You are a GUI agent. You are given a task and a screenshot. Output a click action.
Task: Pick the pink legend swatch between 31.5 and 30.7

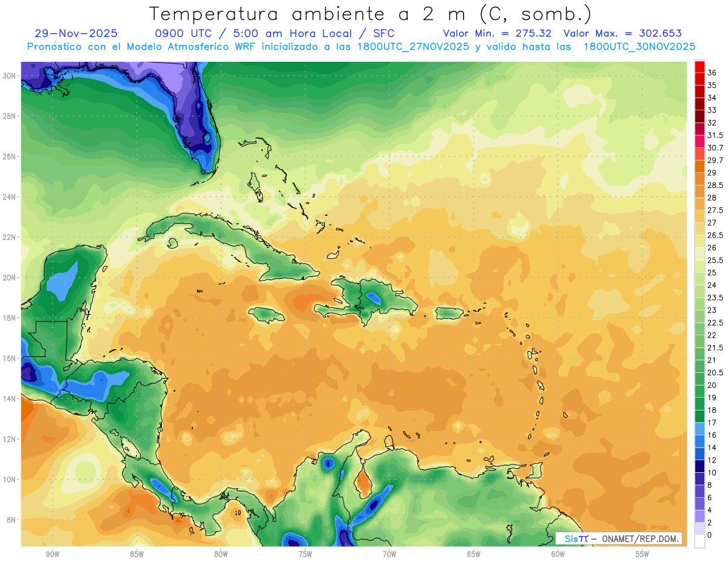699,141
